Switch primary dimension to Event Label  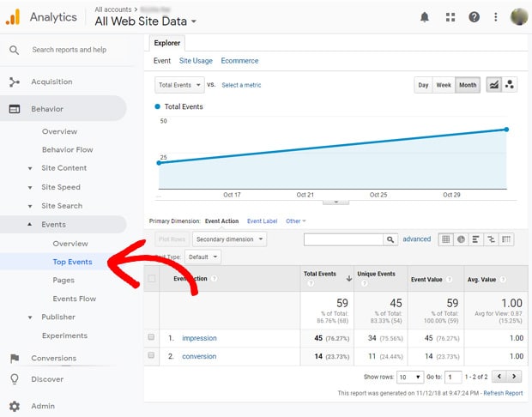click(262, 221)
